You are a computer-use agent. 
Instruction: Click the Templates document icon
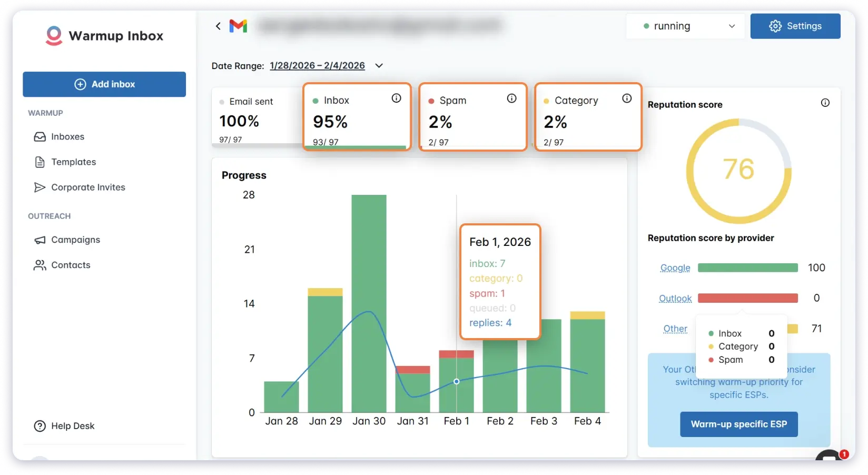(40, 162)
